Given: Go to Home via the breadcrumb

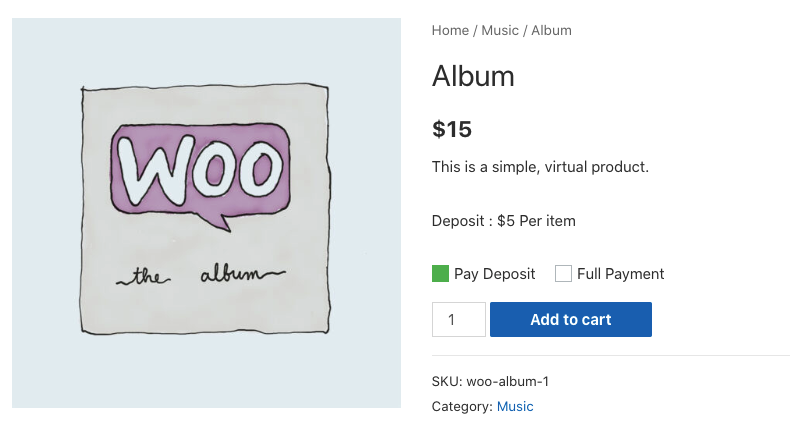Looking at the screenshot, I should pos(450,30).
